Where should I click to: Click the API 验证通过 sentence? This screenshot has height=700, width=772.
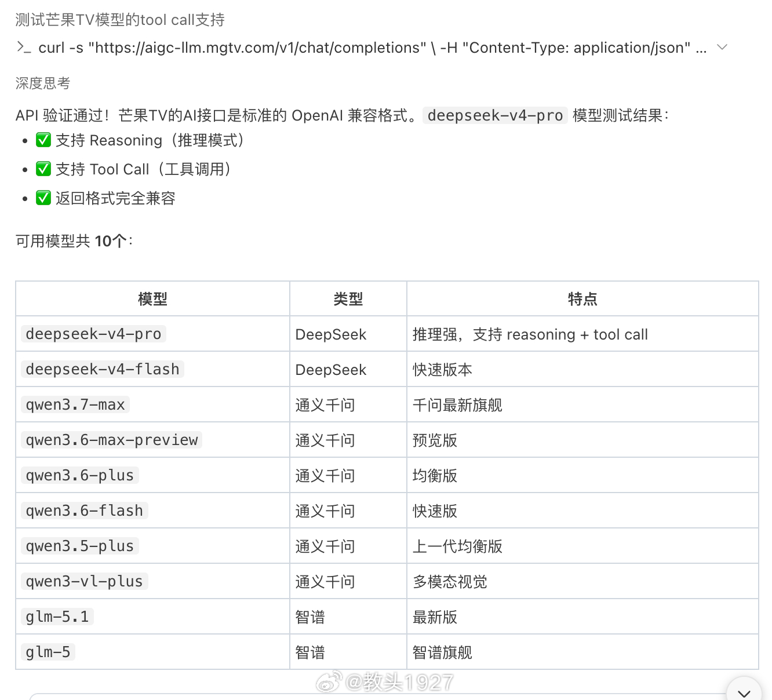(x=342, y=115)
